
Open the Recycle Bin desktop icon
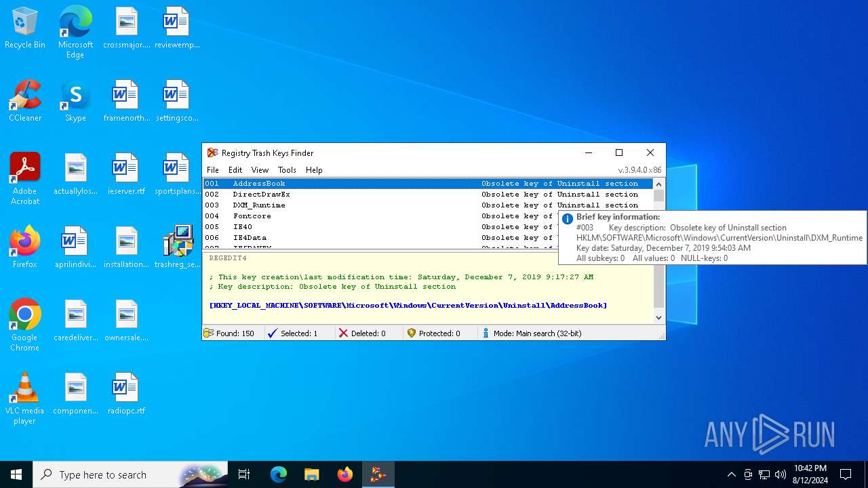pyautogui.click(x=25, y=28)
